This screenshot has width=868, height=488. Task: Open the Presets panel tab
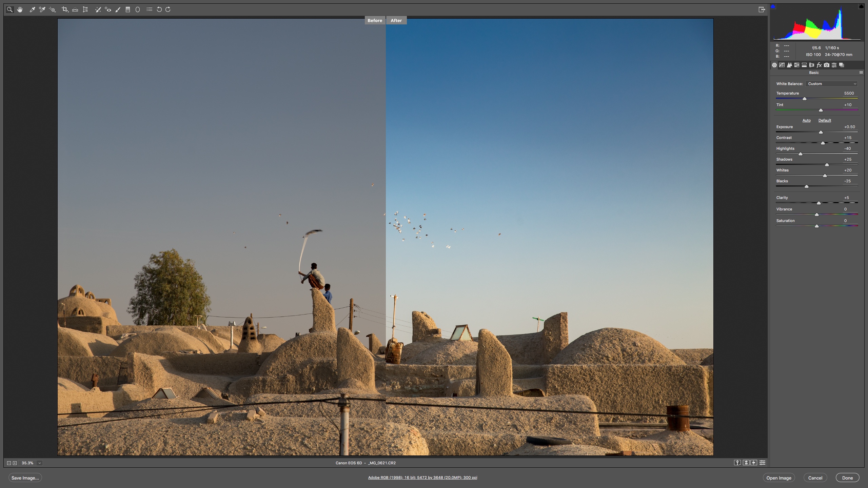834,65
